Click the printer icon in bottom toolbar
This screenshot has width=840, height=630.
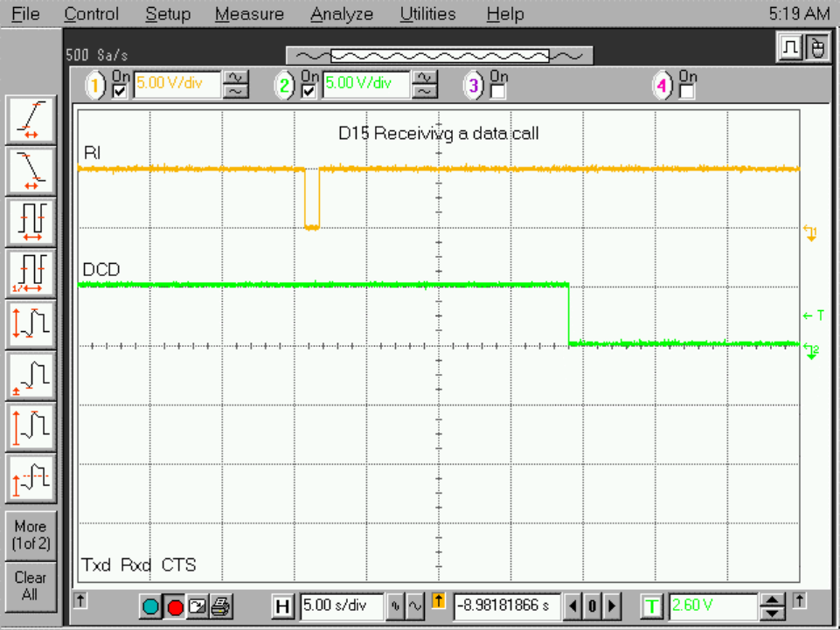[x=221, y=606]
